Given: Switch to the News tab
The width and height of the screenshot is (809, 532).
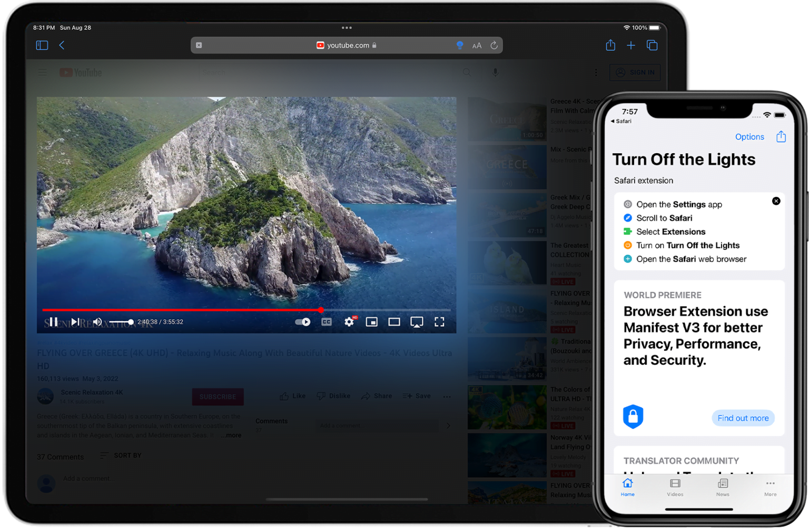Looking at the screenshot, I should 723,487.
